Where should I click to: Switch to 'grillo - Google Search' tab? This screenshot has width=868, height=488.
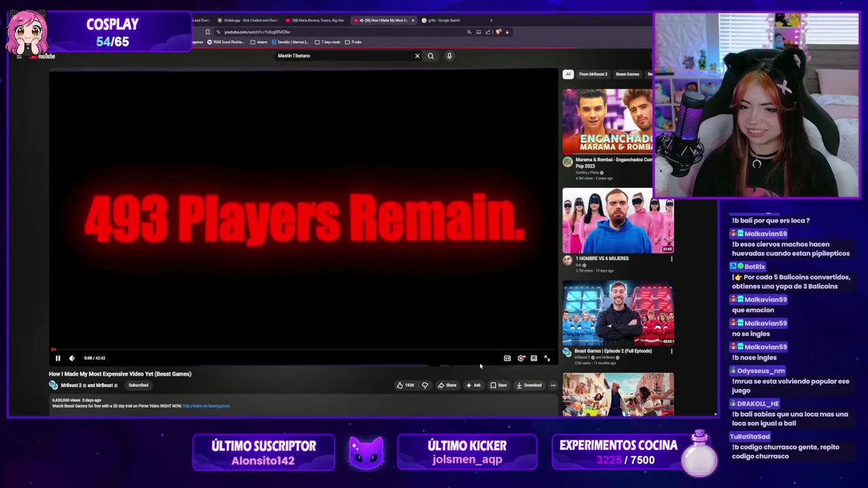coord(444,20)
